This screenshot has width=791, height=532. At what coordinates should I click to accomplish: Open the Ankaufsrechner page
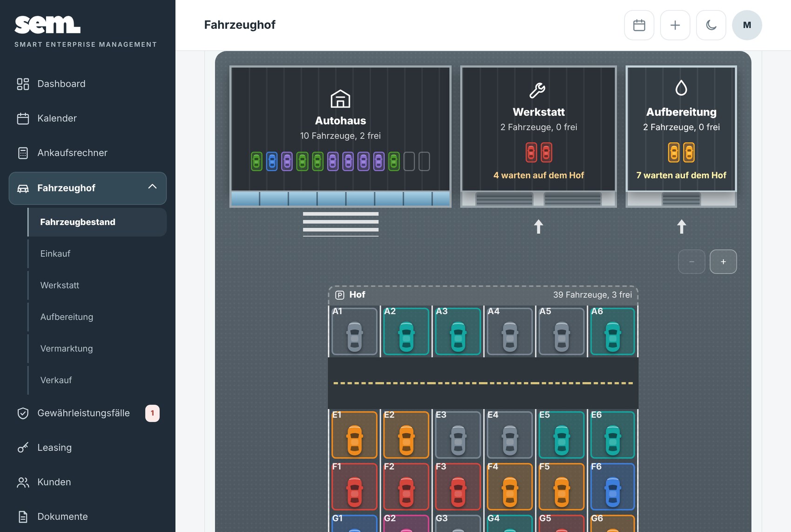point(87,153)
